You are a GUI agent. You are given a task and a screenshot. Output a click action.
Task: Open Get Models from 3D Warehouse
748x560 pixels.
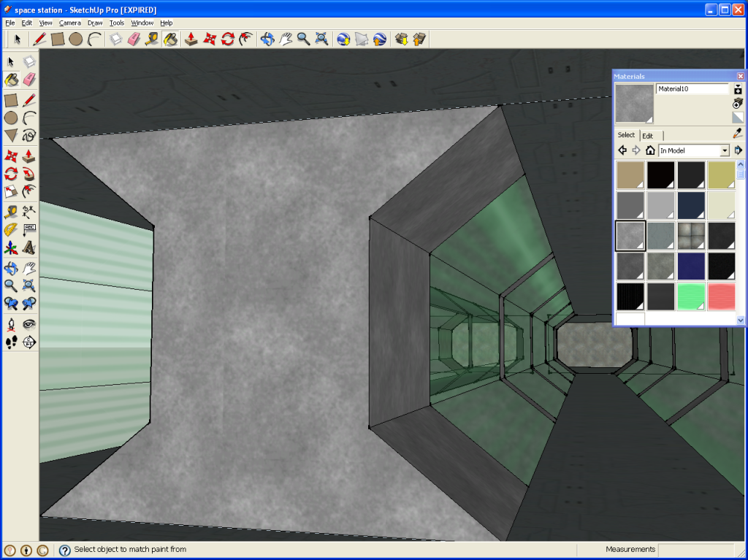click(x=402, y=39)
